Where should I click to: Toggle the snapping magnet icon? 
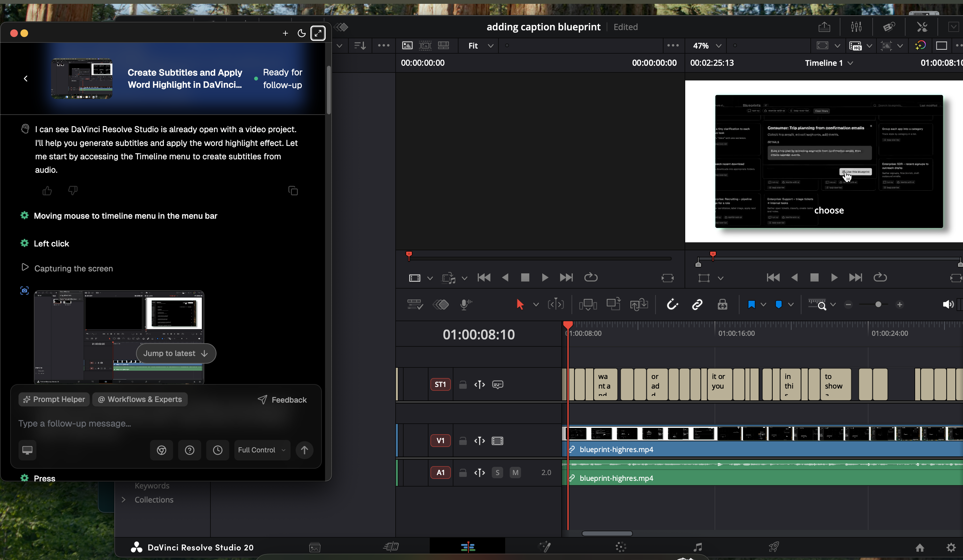tap(672, 305)
